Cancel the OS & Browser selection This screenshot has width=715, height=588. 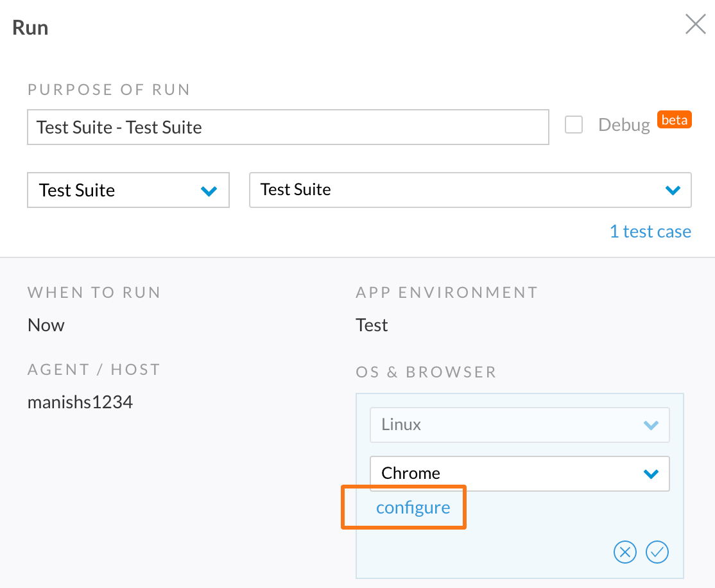[625, 552]
